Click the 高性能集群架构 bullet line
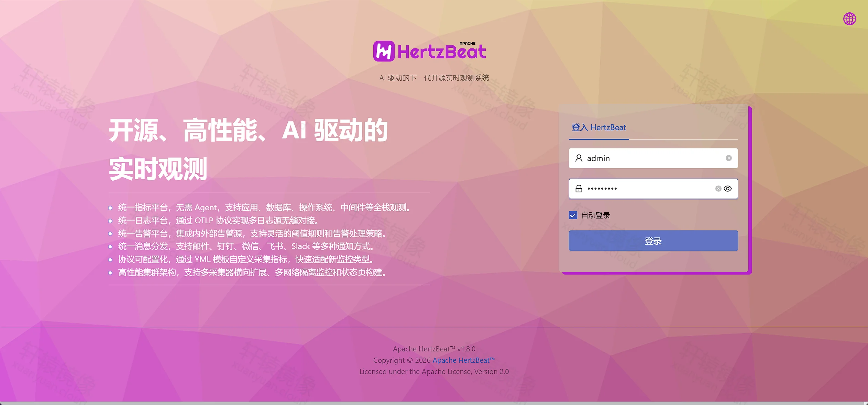This screenshot has width=868, height=405. tap(253, 272)
